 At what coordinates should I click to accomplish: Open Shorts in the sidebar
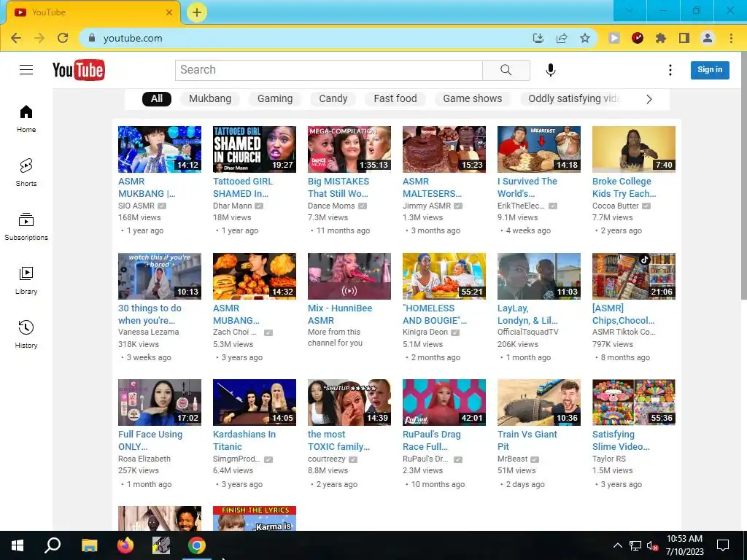pos(26,172)
